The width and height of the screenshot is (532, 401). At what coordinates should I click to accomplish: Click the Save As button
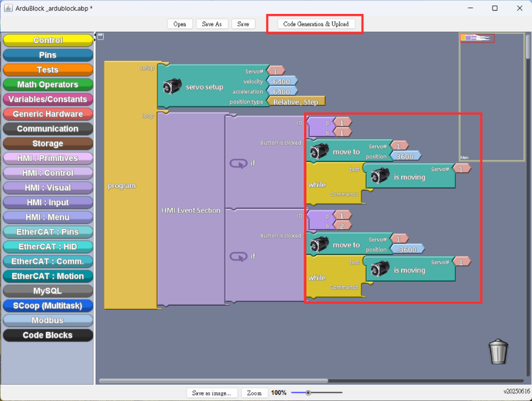(x=212, y=24)
